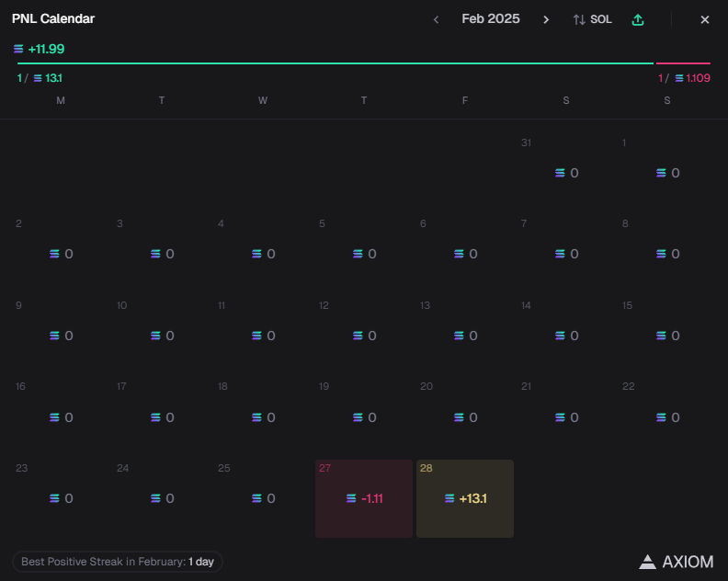728x581 pixels.
Task: Select the February 28 cell showing +13.1
Action: coord(465,498)
